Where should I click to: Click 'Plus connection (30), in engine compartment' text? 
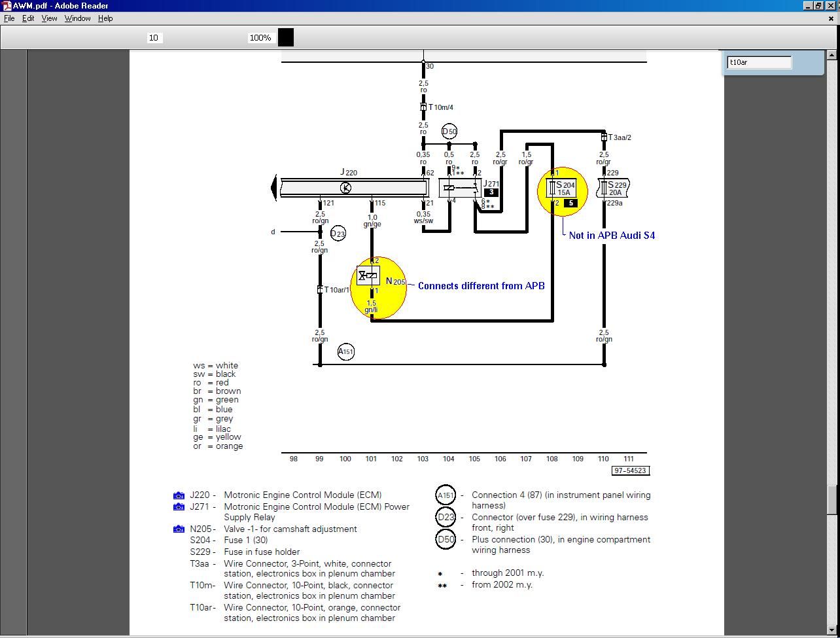coord(561,540)
